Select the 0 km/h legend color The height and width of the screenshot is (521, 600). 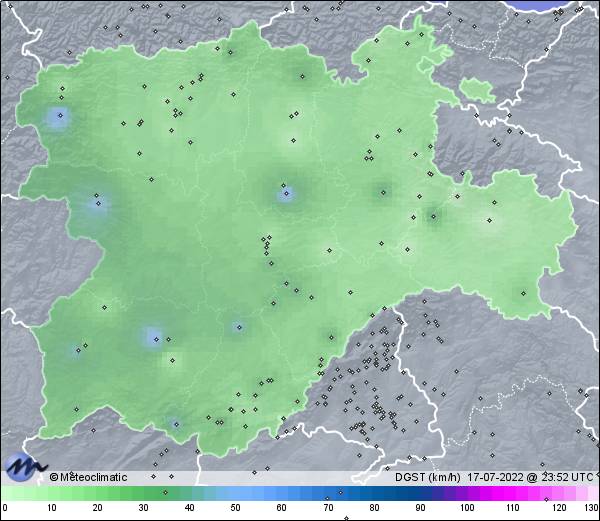[x=5, y=494]
